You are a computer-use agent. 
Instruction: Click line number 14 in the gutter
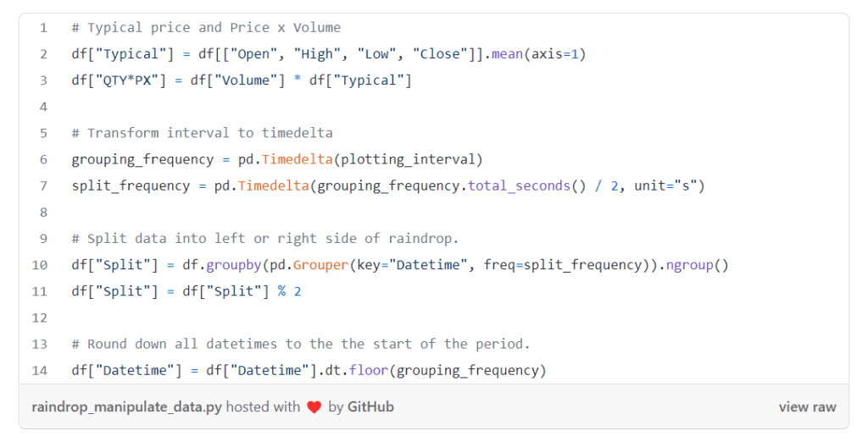click(40, 370)
